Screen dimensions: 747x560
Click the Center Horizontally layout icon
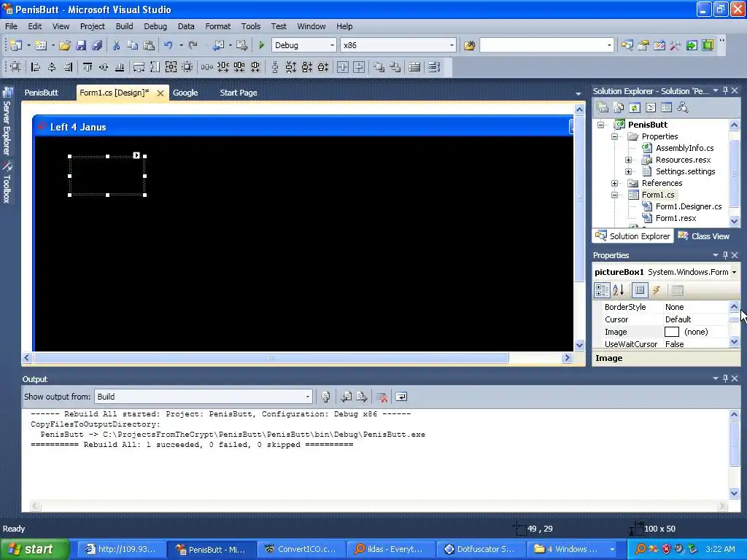pos(343,67)
